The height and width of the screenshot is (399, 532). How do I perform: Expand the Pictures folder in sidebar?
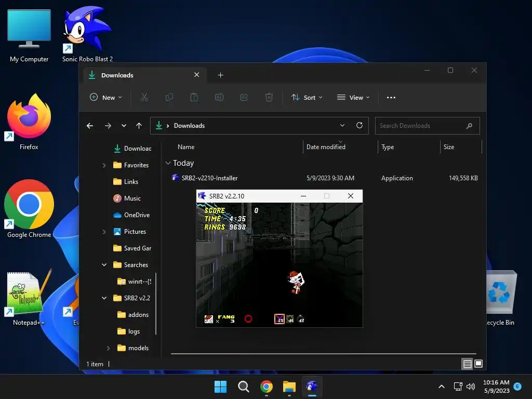104,232
